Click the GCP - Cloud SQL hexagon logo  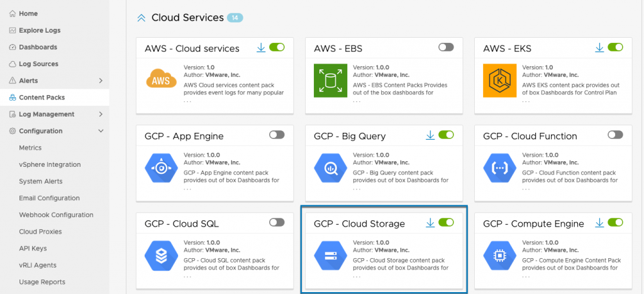coord(161,256)
